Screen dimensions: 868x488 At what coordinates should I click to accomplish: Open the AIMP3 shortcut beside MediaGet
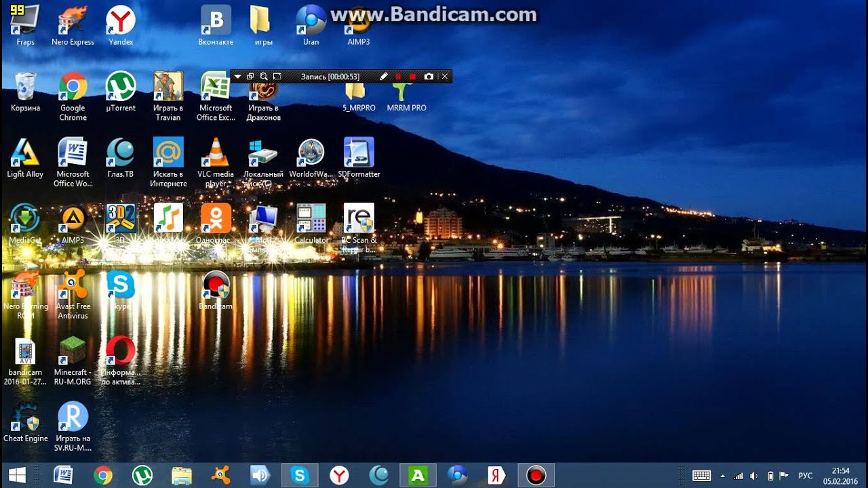tap(73, 224)
